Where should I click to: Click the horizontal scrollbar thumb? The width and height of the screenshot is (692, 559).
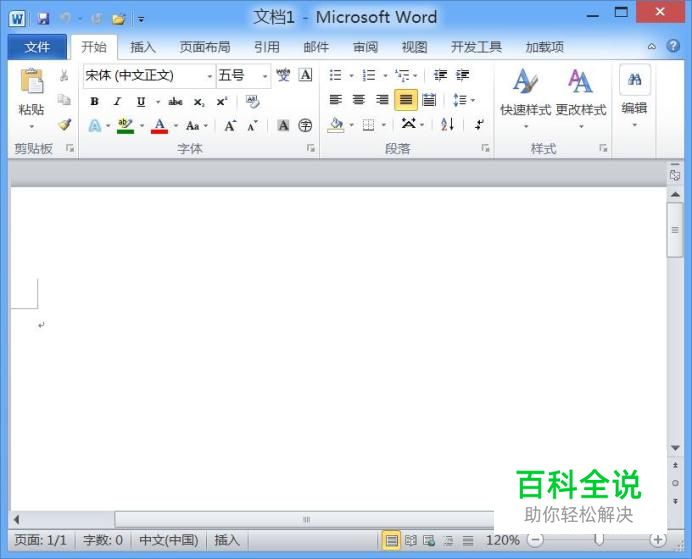pyautogui.click(x=306, y=519)
